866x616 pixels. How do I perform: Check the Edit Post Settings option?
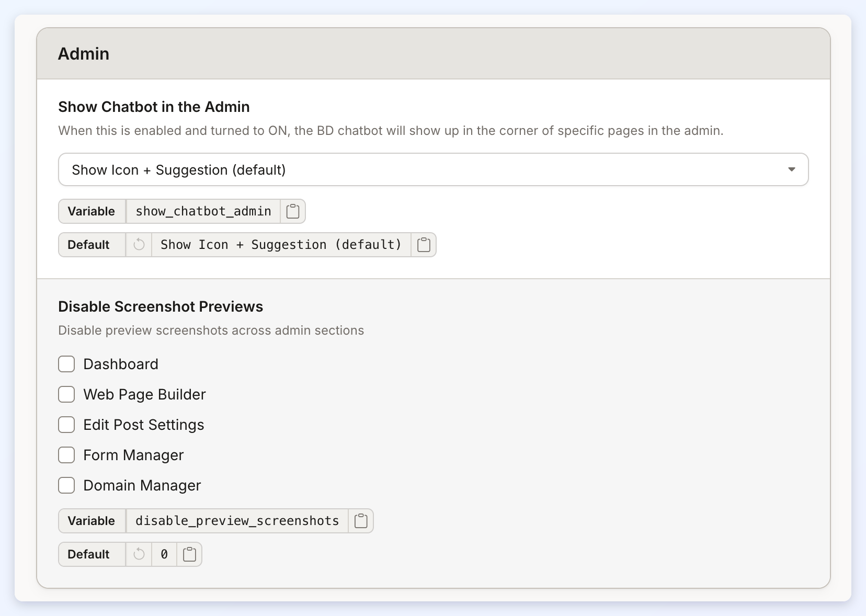[66, 425]
